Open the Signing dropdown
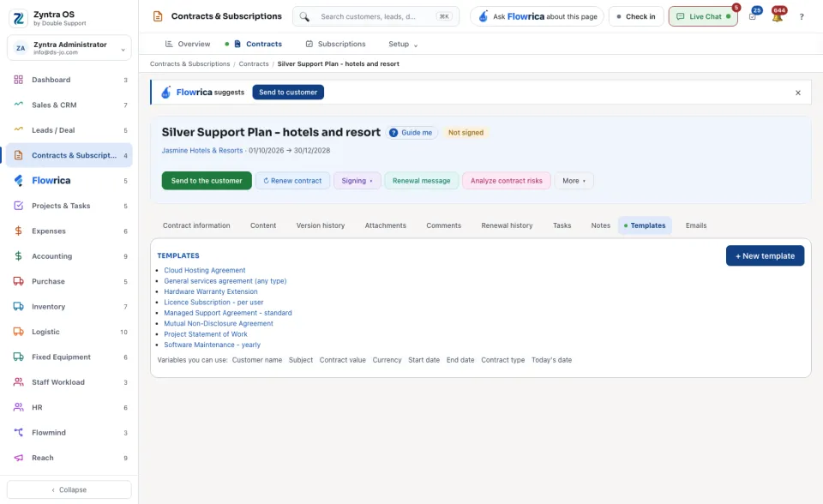This screenshot has height=504, width=823. 357,181
